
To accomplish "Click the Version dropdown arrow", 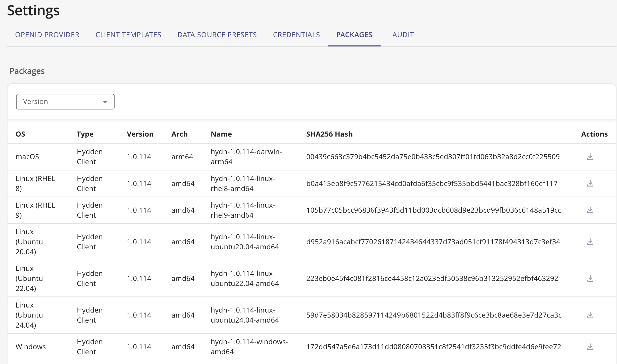I will 105,101.
